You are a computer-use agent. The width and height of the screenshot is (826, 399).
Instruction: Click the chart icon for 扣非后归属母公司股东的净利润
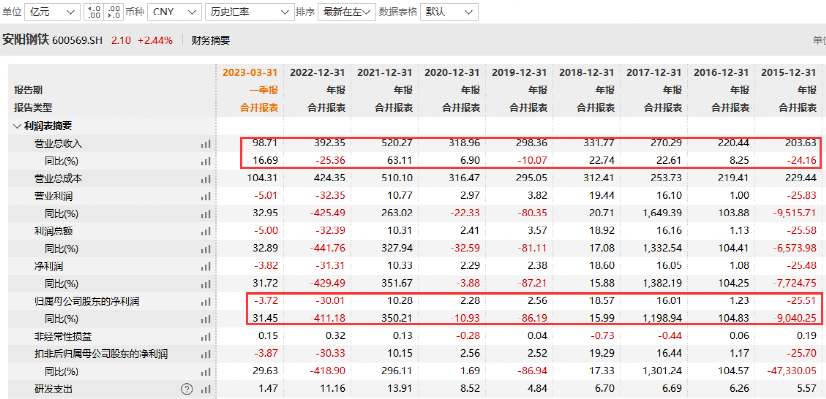205,354
